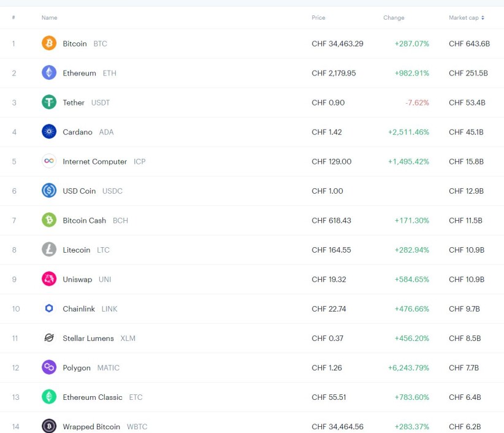Click market cap CHF 643.6B
The width and height of the screenshot is (504, 433).
(469, 44)
